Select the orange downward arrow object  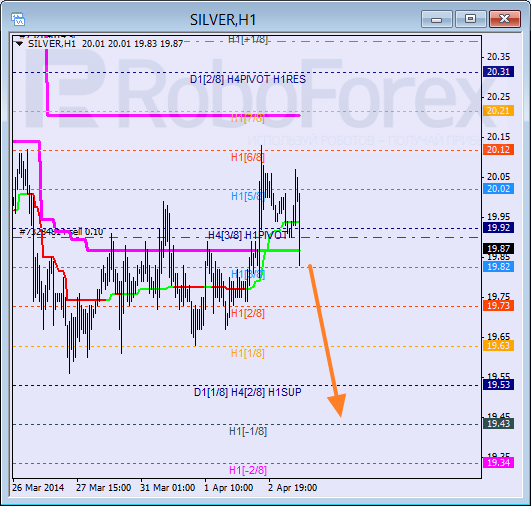[327, 340]
